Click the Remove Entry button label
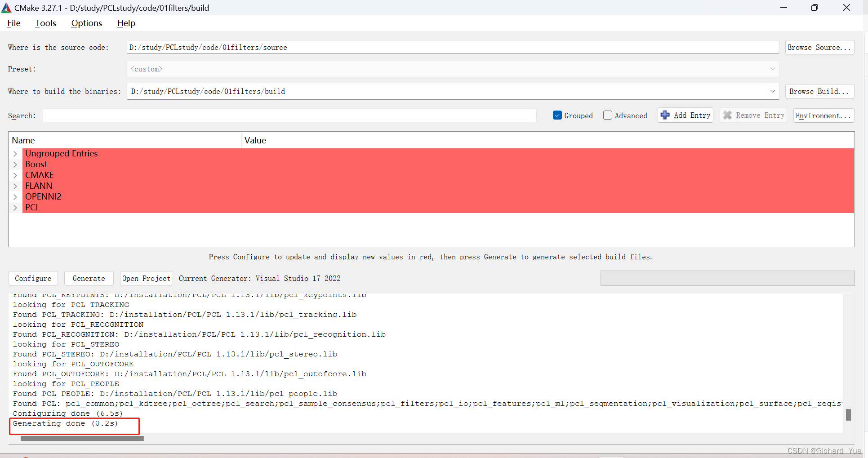 760,116
